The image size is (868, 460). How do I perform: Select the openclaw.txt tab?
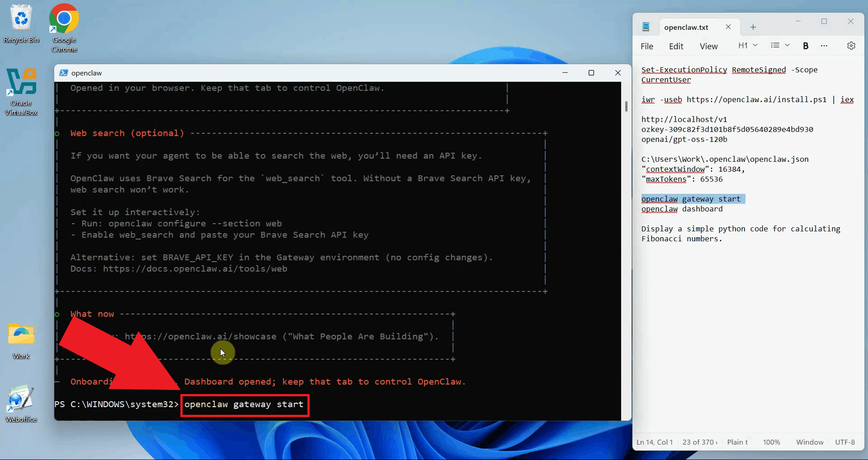pos(687,27)
